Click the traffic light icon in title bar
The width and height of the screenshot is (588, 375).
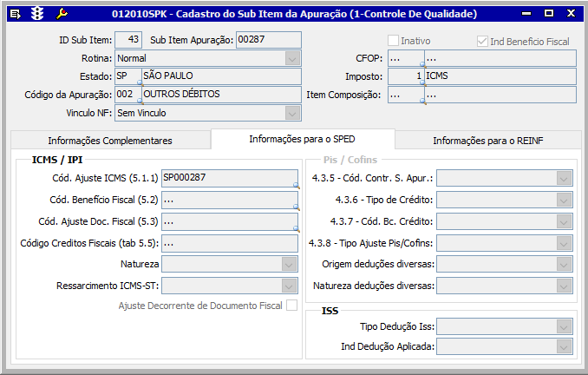[x=37, y=14]
